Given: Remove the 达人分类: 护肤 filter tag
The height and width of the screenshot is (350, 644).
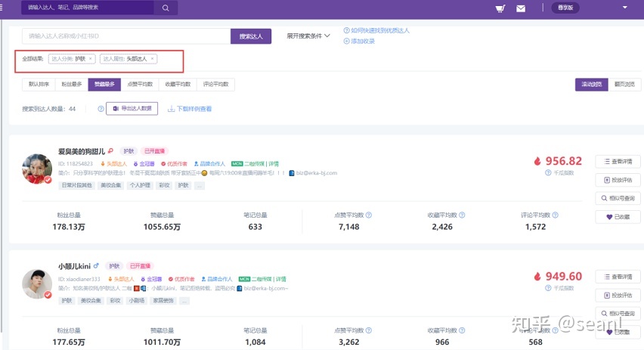Looking at the screenshot, I should (91, 58).
